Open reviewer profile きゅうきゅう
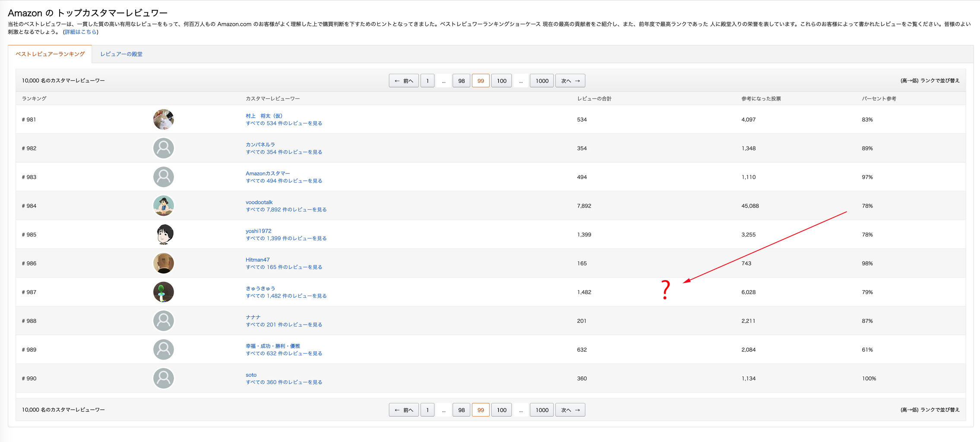This screenshot has height=442, width=980. [260, 288]
